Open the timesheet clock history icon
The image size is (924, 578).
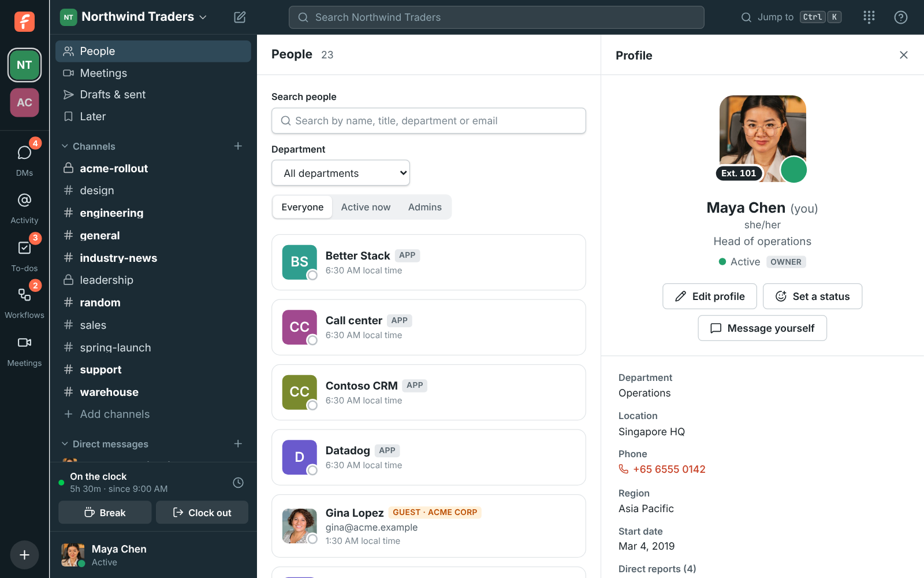[238, 483]
